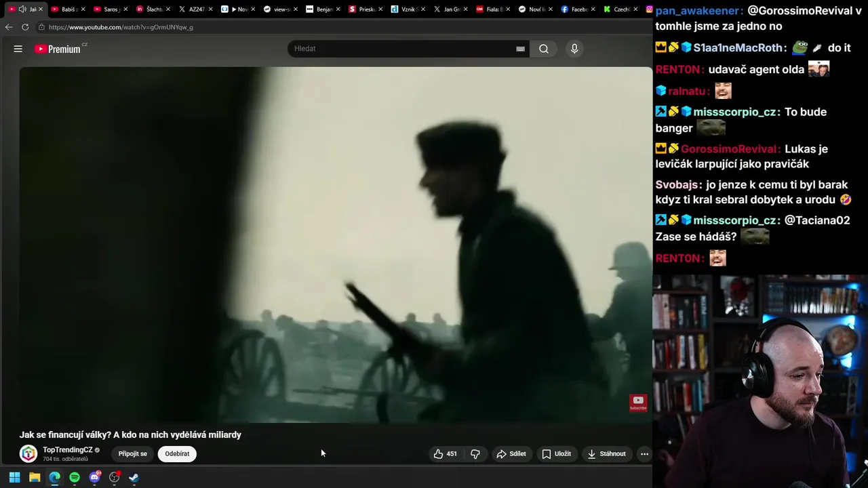
Task: Click the Odebírat subscribe button
Action: tap(177, 454)
